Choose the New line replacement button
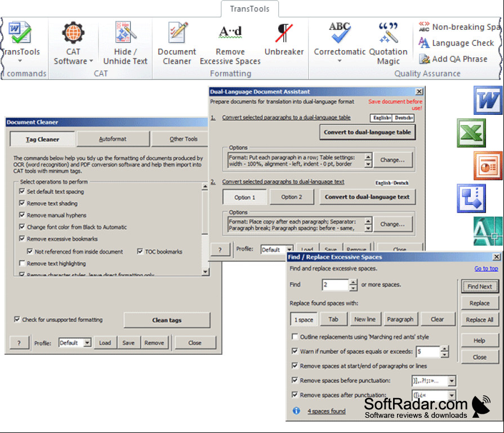 [x=365, y=319]
